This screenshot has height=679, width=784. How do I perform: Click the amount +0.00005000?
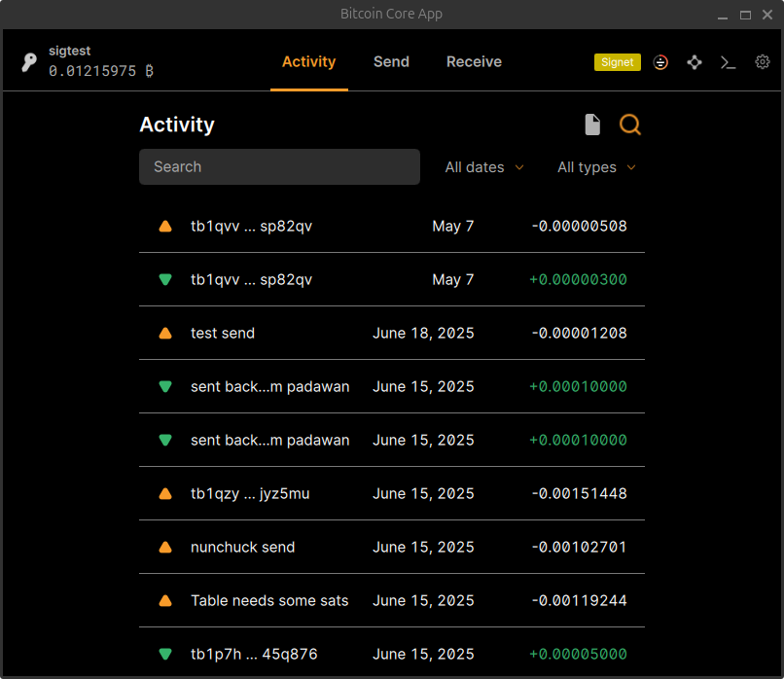tap(578, 654)
